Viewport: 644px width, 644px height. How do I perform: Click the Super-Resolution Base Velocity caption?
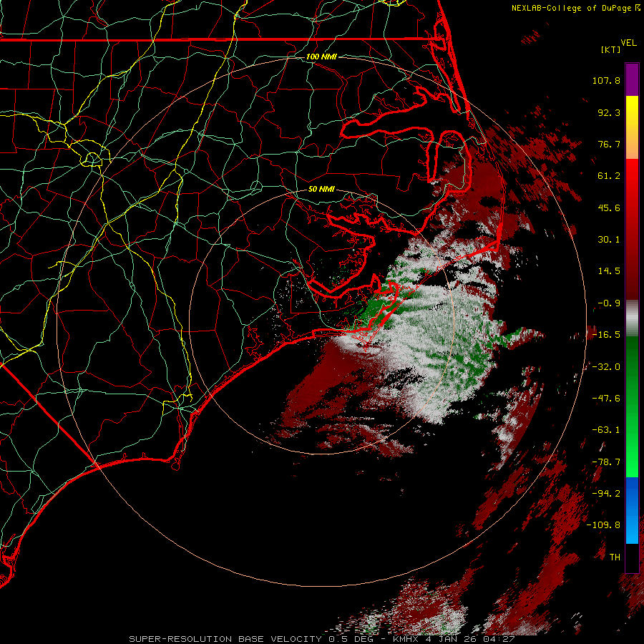click(321, 639)
